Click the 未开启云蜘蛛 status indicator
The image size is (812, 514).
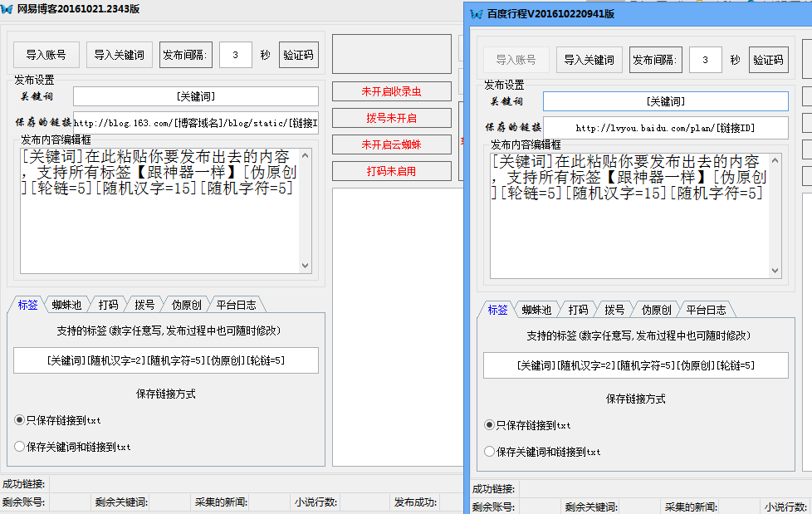391,143
